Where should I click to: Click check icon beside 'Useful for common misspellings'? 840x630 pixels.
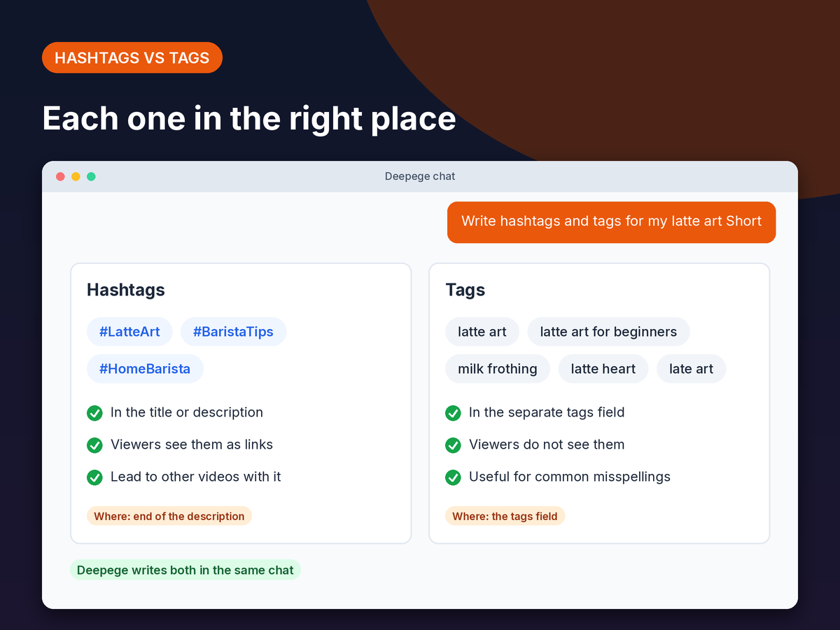[453, 477]
